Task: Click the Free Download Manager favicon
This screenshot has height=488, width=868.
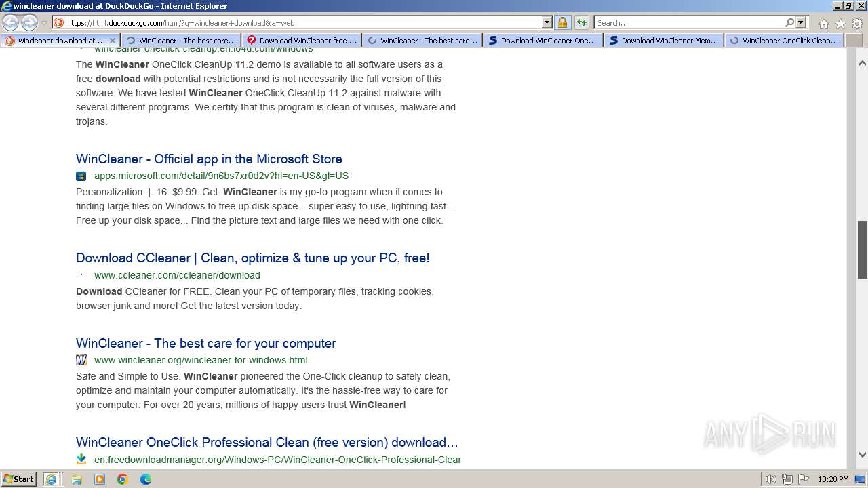Action: [x=81, y=459]
